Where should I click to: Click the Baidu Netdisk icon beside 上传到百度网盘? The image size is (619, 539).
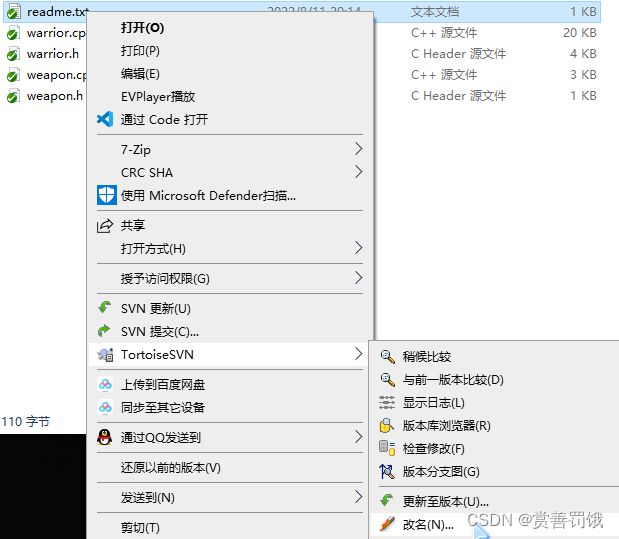(x=105, y=384)
